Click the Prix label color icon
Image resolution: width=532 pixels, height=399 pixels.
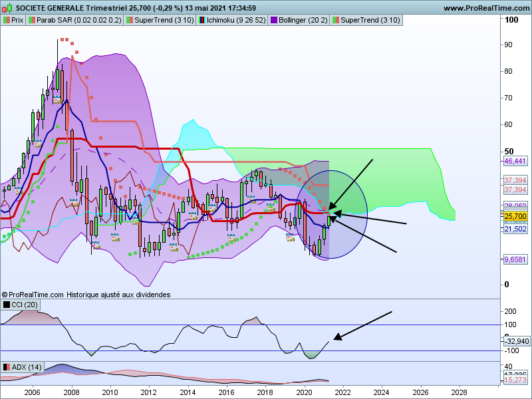[x=7, y=20]
